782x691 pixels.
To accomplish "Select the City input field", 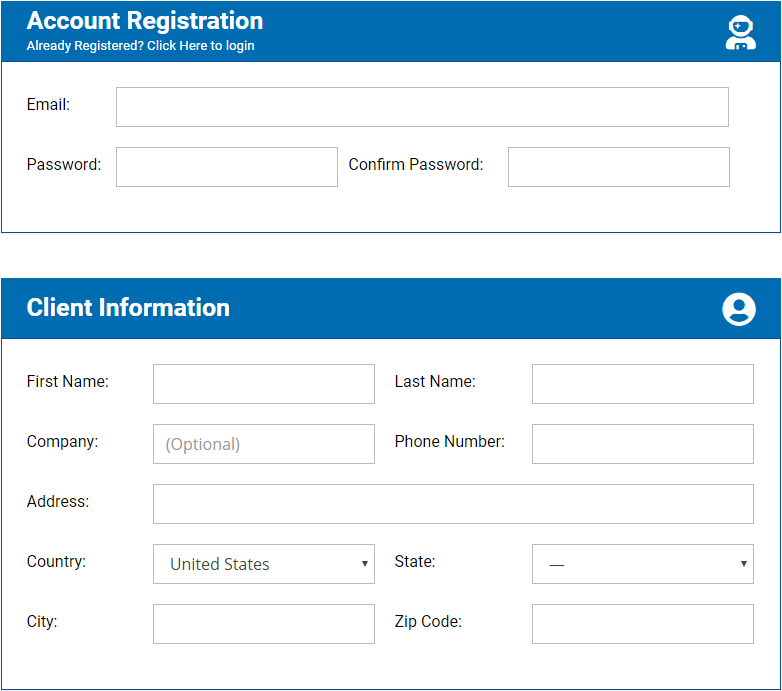I will tap(264, 624).
